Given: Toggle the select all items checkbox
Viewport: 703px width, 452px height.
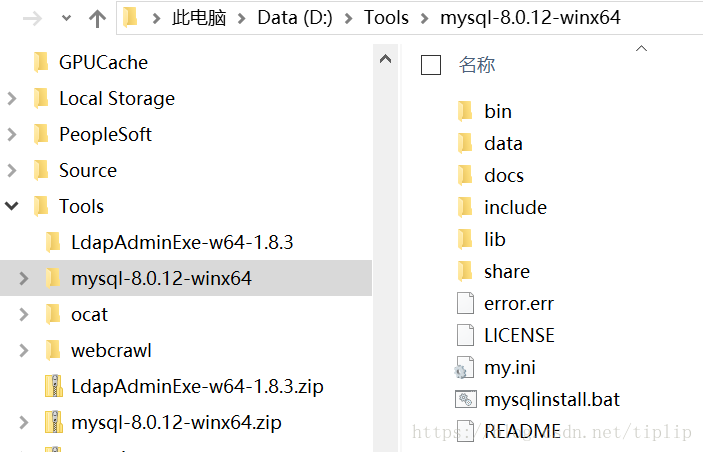Looking at the screenshot, I should coord(431,66).
